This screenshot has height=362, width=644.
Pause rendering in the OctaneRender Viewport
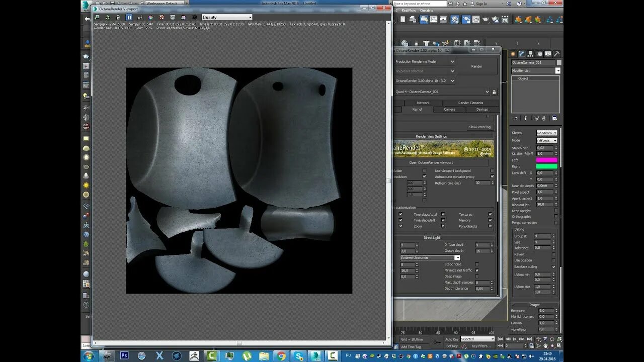129,17
